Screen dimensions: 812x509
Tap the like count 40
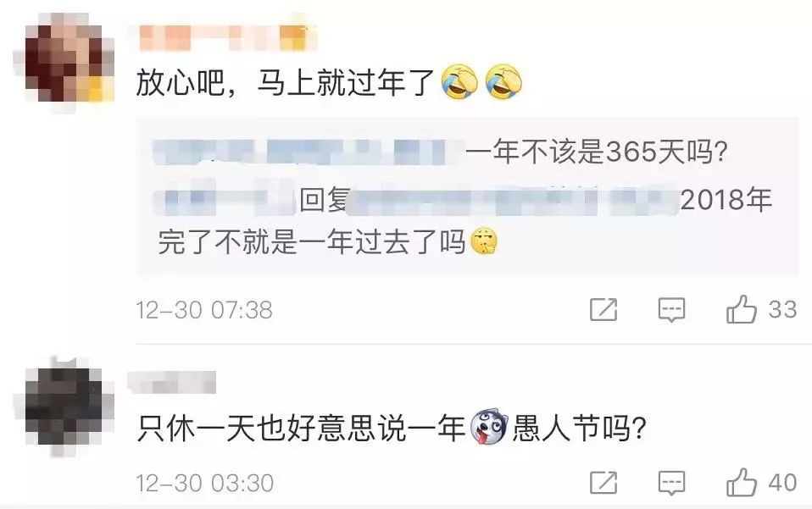tap(782, 483)
